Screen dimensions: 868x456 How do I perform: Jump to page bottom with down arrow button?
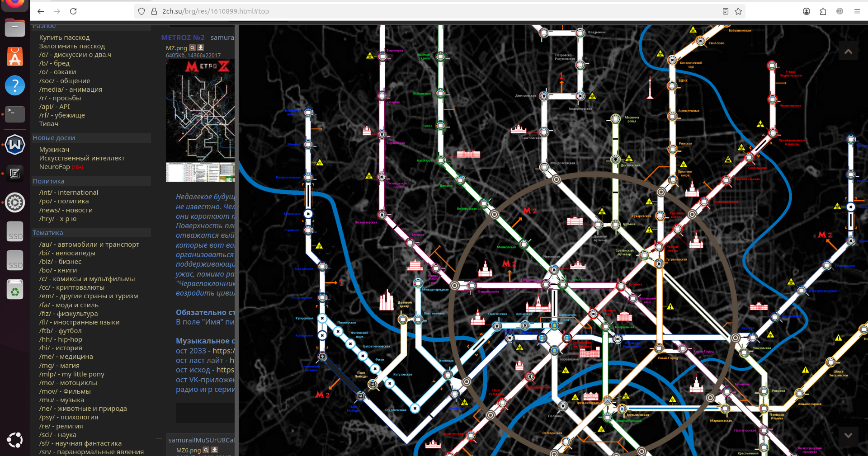click(x=848, y=435)
